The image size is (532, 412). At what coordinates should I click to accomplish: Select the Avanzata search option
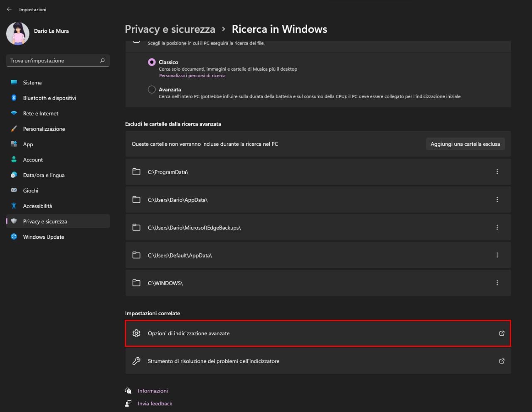[x=152, y=89]
